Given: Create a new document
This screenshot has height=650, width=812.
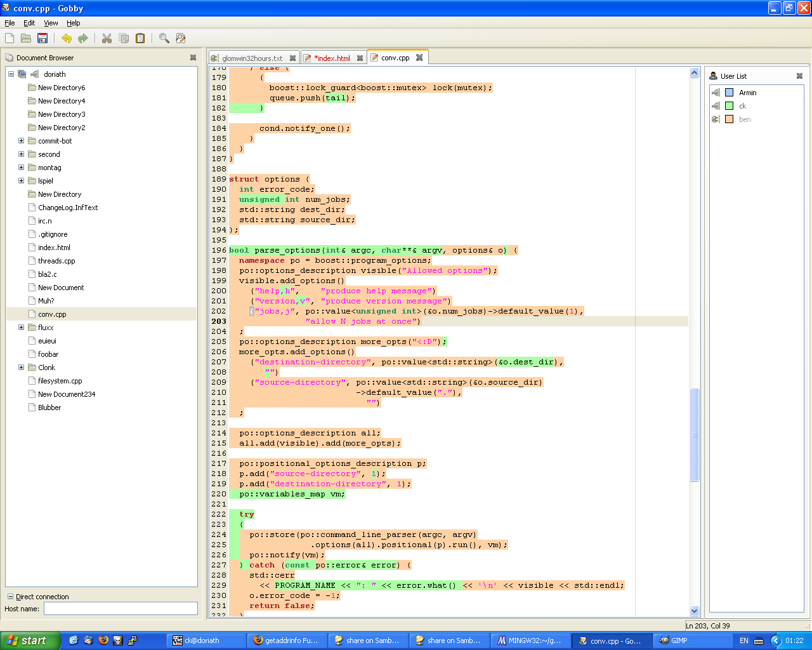Looking at the screenshot, I should coord(9,38).
